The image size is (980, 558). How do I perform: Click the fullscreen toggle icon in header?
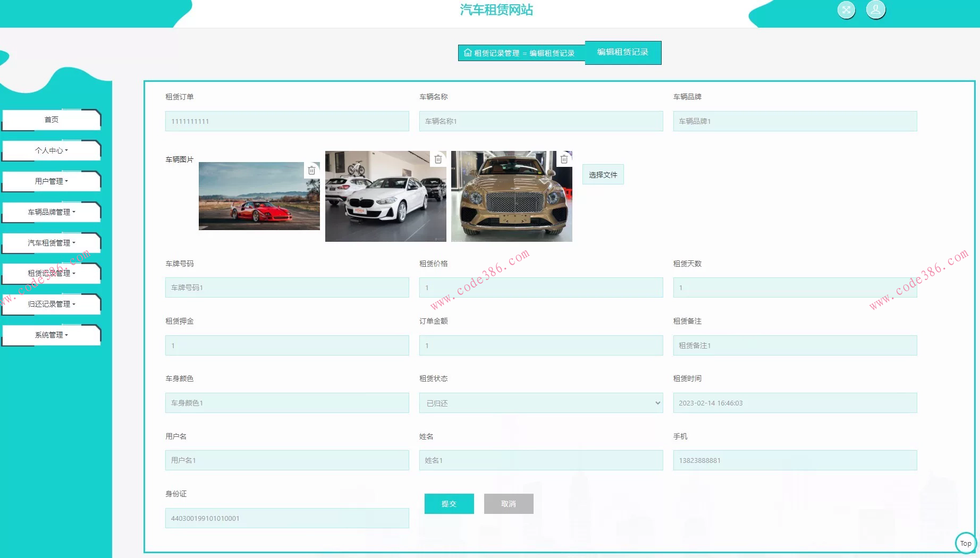tap(846, 10)
